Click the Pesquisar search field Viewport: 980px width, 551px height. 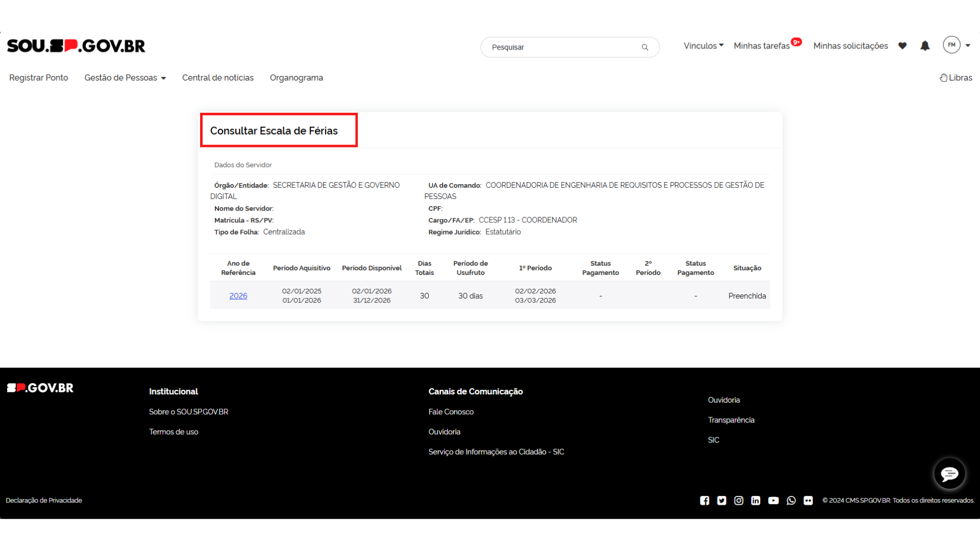[561, 47]
